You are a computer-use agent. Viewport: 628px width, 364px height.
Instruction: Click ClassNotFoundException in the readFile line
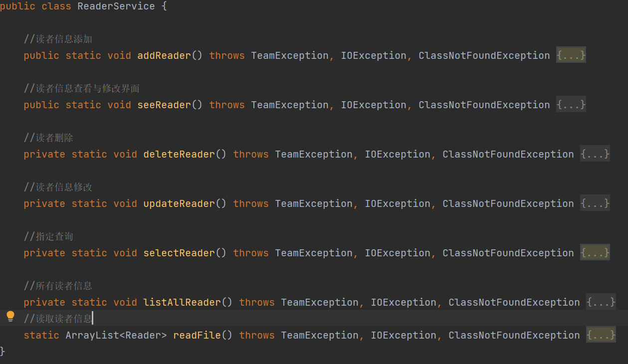pos(514,335)
